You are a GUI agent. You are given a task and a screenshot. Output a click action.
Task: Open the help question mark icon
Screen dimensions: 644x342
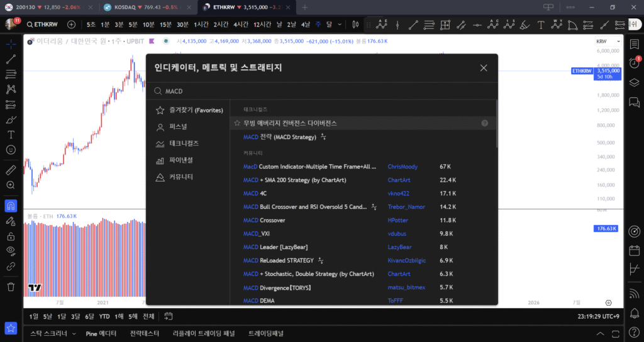click(635, 332)
